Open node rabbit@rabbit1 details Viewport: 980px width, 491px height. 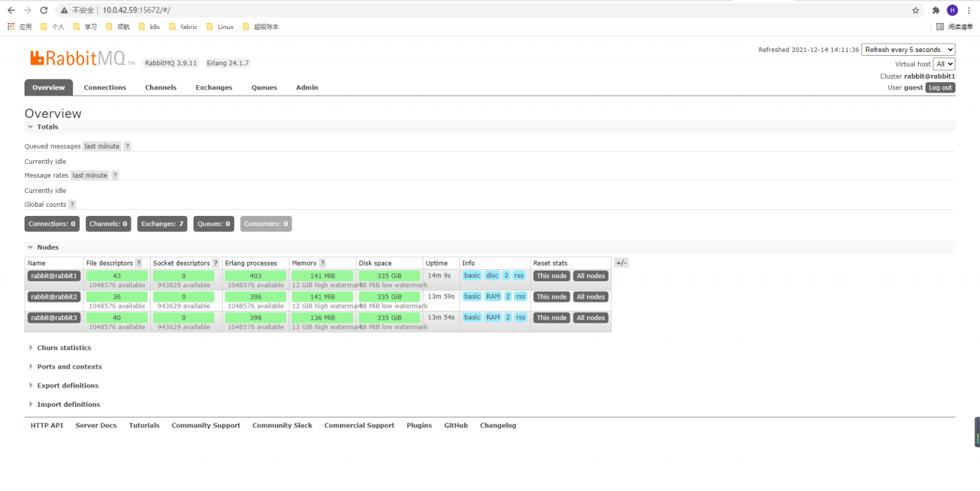tap(54, 276)
